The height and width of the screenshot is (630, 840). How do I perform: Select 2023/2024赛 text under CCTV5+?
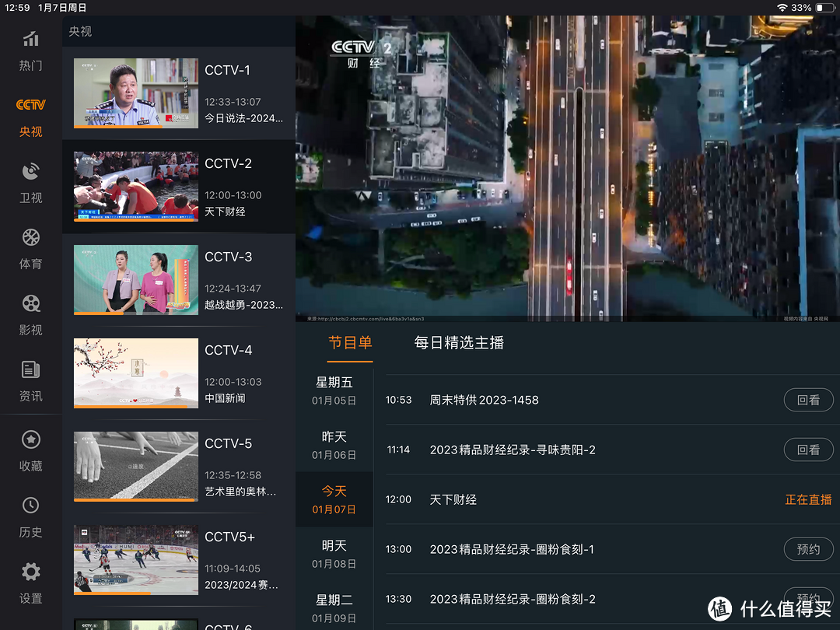[x=242, y=585]
